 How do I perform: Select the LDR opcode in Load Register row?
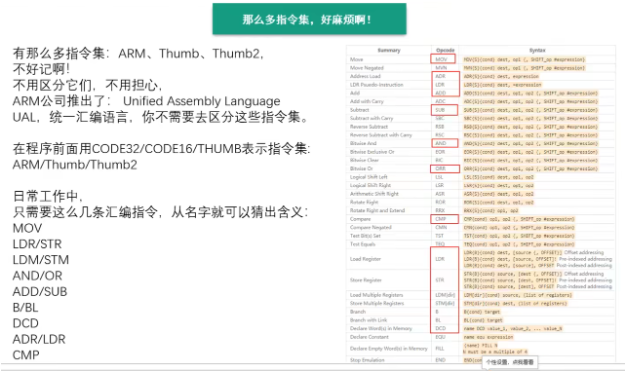point(440,259)
